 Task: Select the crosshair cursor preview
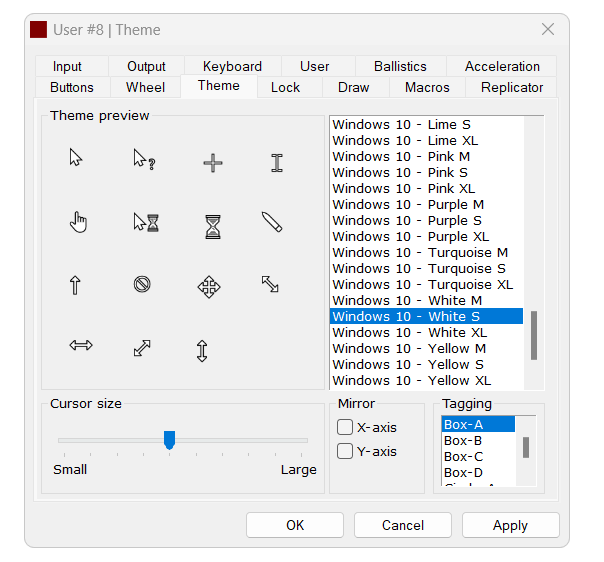[212, 163]
